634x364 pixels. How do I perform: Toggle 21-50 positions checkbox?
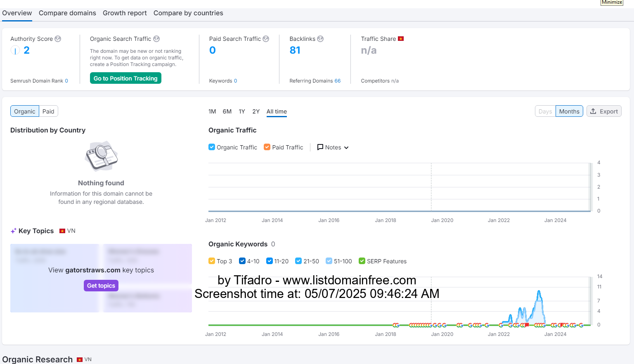[298, 261]
